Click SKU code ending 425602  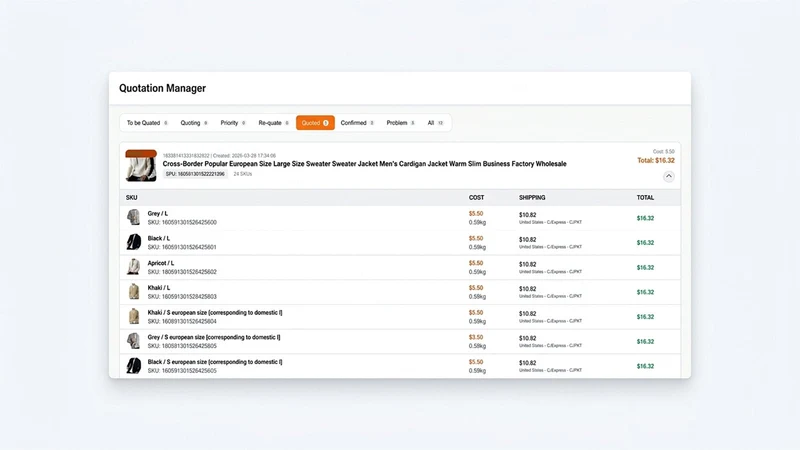pyautogui.click(x=182, y=272)
